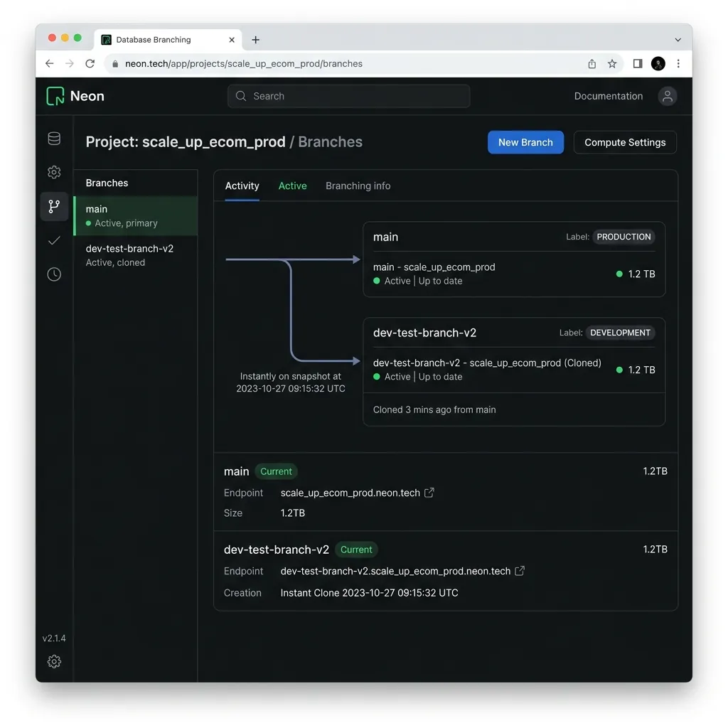Viewport: 728px width, 728px height.
Task: Click the v2.1.4 version label
Action: (54, 638)
